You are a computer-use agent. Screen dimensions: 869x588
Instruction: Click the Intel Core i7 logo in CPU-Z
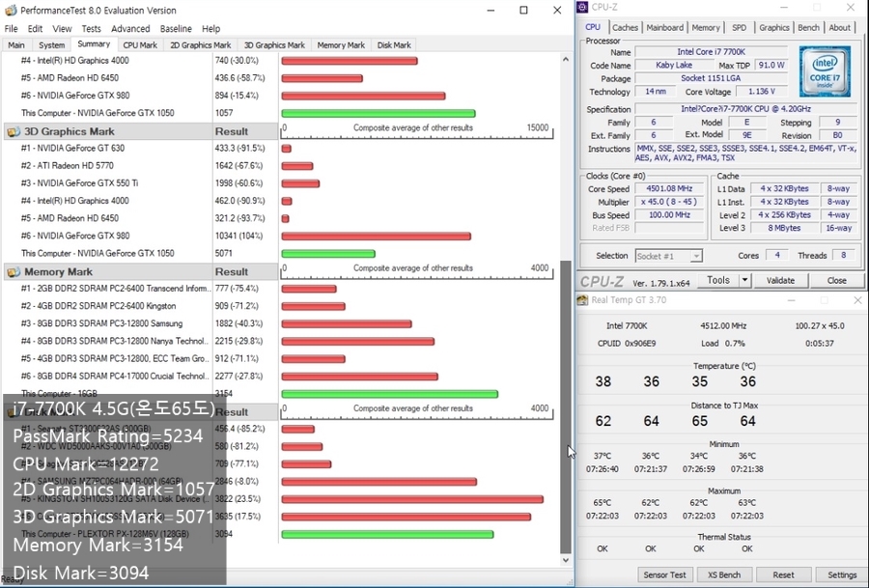[825, 71]
